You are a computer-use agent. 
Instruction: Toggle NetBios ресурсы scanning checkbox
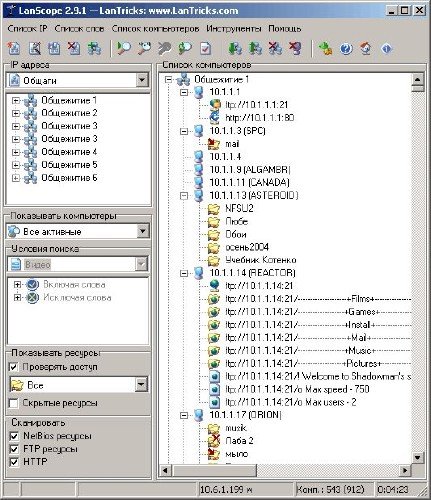point(14,436)
